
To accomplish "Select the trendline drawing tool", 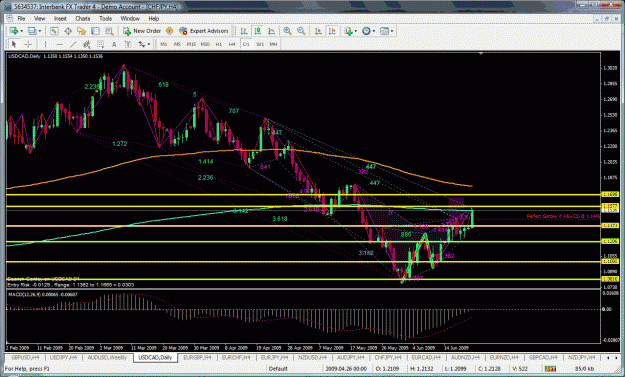I will point(73,44).
